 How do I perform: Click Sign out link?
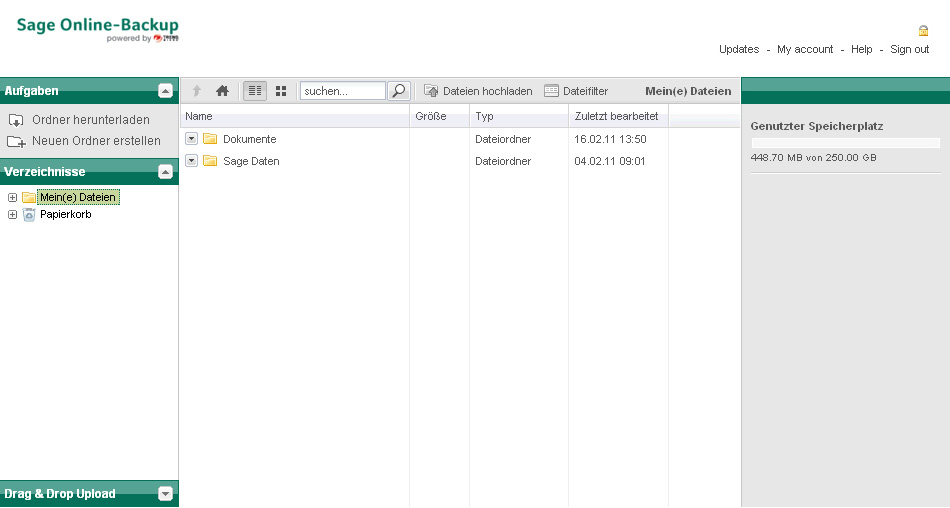point(909,49)
